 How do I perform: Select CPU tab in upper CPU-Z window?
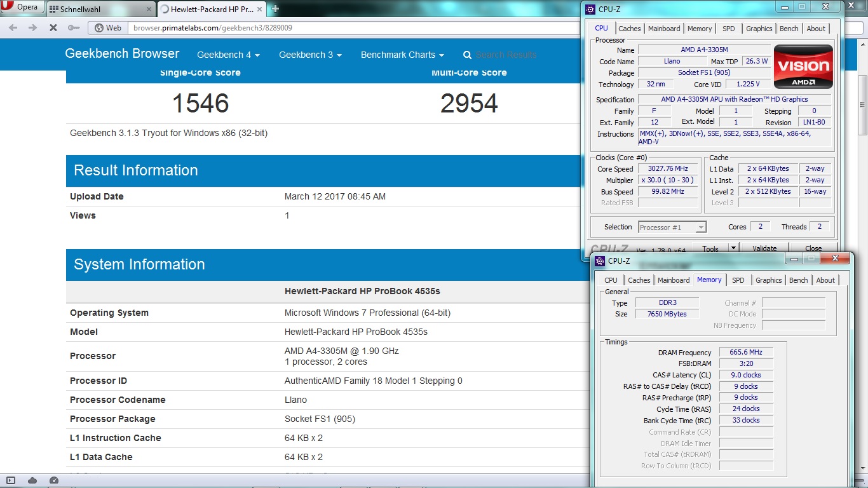(601, 28)
